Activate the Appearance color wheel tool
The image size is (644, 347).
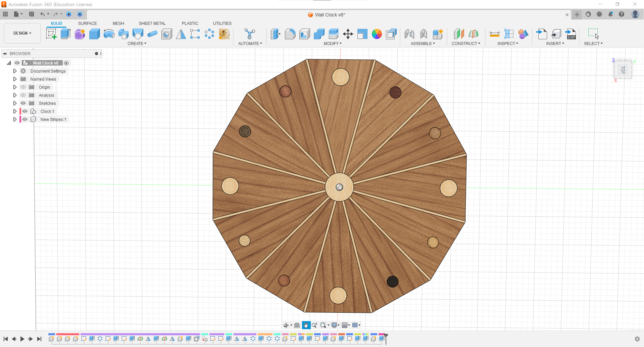pyautogui.click(x=377, y=34)
